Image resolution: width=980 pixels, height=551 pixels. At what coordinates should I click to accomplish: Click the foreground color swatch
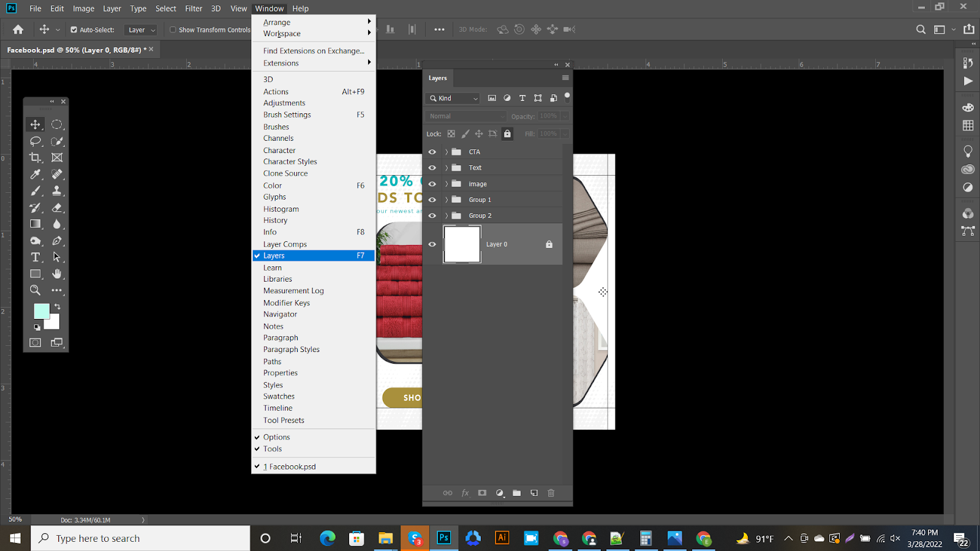click(x=40, y=311)
